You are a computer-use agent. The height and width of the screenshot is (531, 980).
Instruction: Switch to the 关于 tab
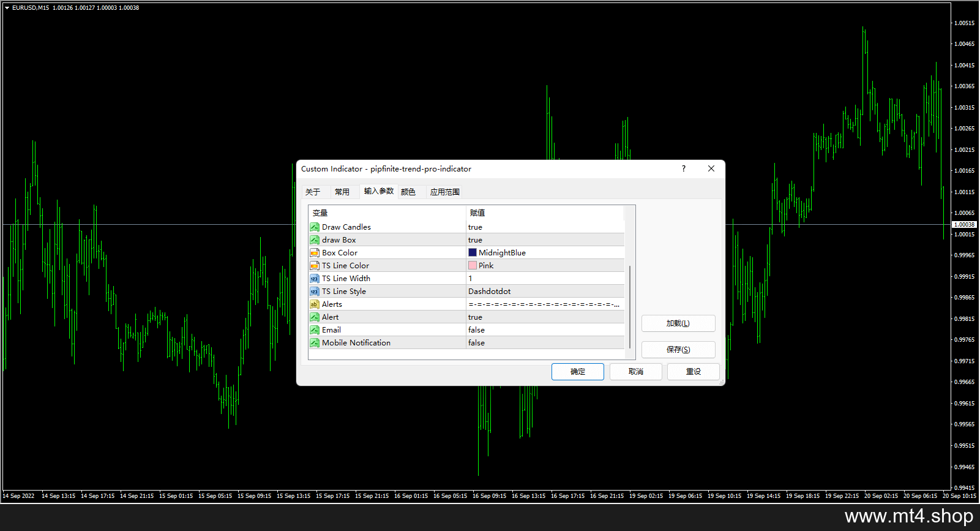[x=313, y=192]
